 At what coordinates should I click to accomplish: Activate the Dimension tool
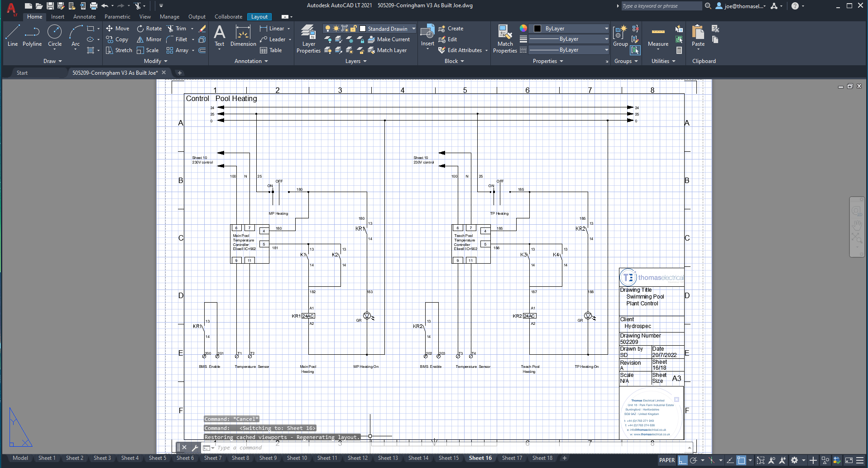pyautogui.click(x=243, y=36)
